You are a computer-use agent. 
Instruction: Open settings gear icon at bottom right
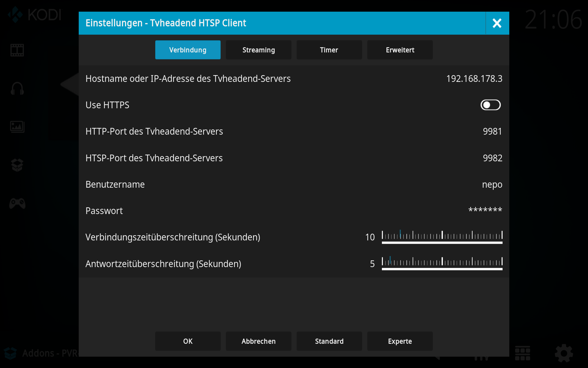(x=564, y=353)
